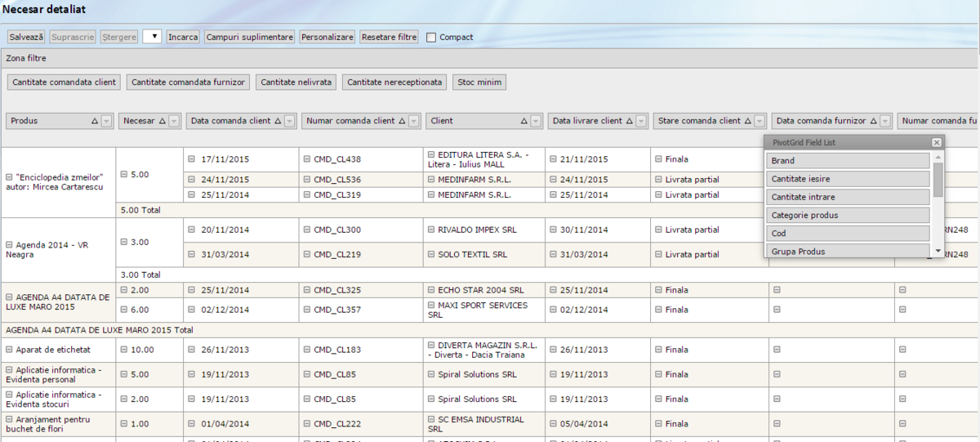Click the Stoc minim filter field
Viewport: 980px width, 442px height.
[479, 82]
